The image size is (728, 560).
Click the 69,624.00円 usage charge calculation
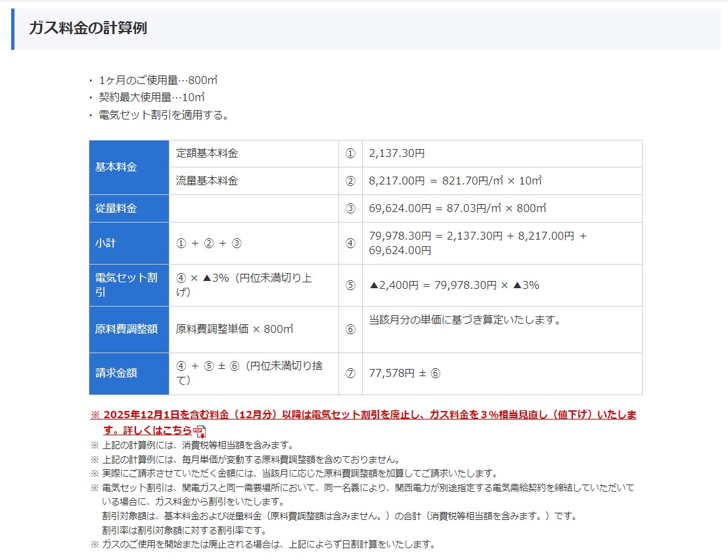click(x=457, y=209)
